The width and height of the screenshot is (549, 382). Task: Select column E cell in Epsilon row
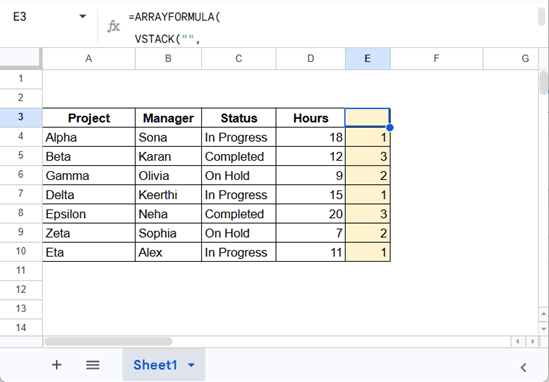tap(368, 214)
